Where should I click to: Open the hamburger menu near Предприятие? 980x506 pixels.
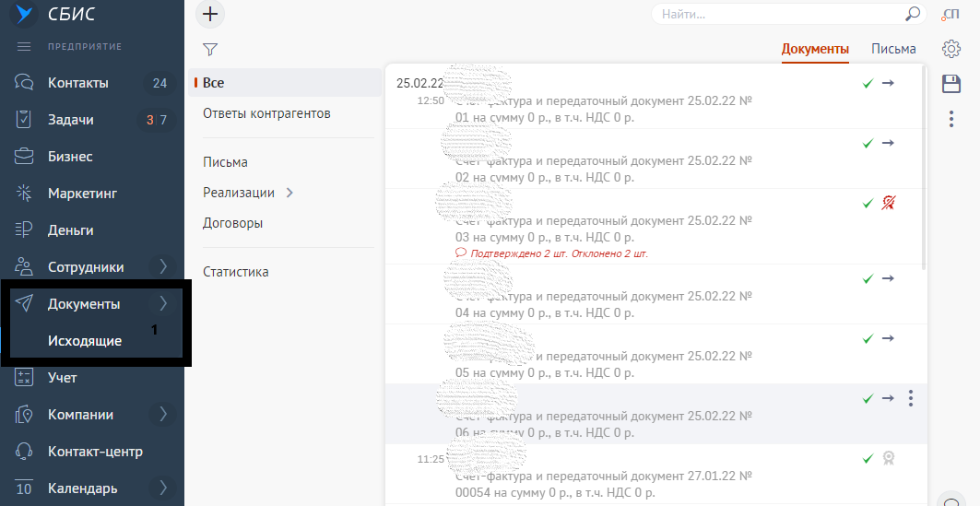(x=24, y=47)
